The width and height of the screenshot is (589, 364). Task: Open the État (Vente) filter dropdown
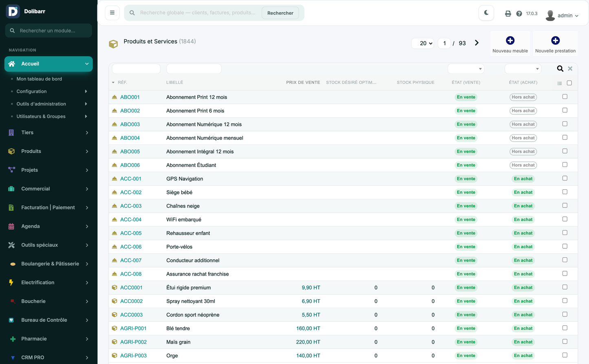tap(466, 69)
